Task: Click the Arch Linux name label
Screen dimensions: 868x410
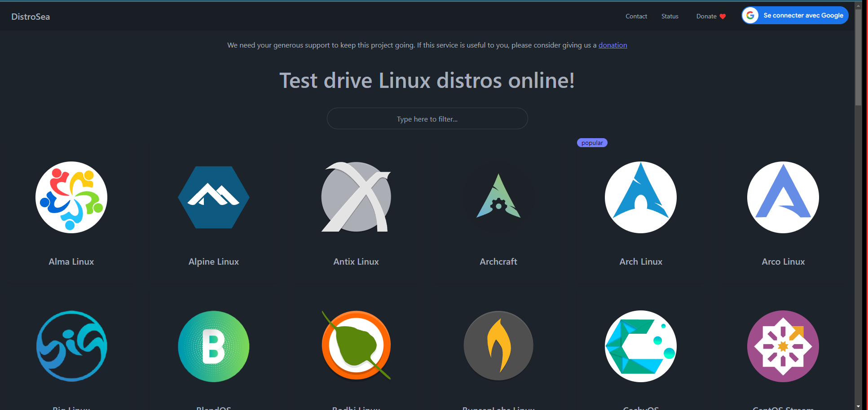Action: tap(641, 262)
